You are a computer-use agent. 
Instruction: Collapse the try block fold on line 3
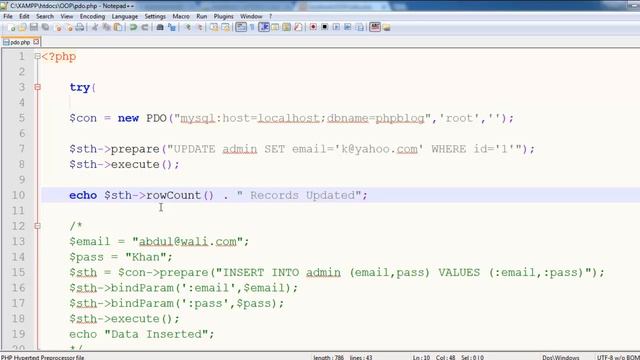37,87
